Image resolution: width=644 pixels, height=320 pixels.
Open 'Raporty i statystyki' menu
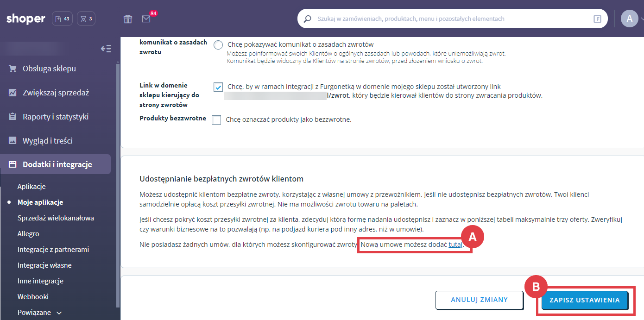[55, 117]
